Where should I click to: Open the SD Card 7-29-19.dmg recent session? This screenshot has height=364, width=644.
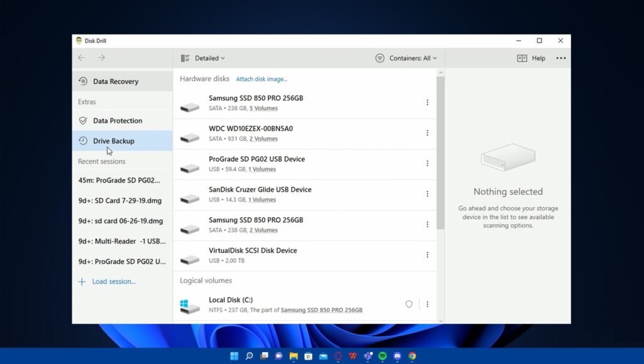[x=123, y=201]
